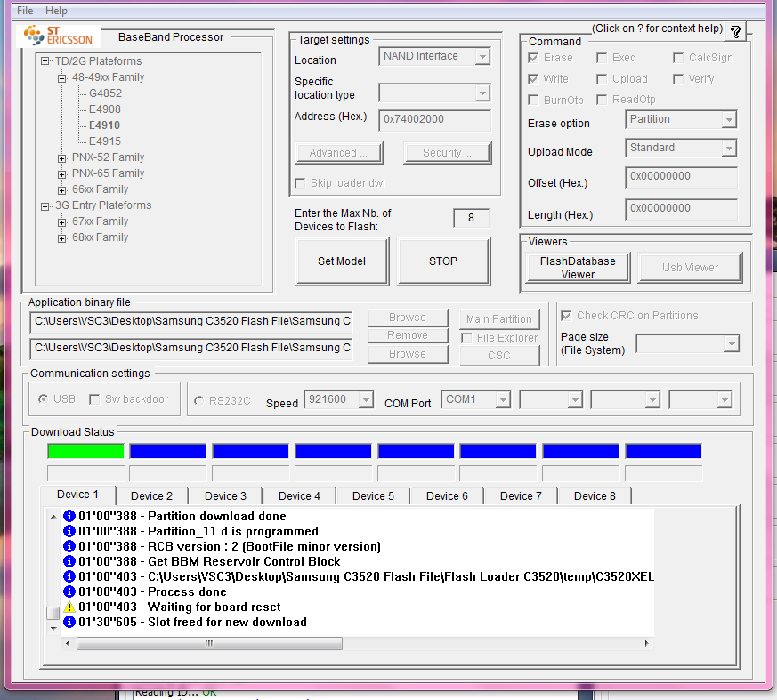Click the horizontal log scrollbar thumb
The height and width of the screenshot is (700, 777).
click(209, 644)
